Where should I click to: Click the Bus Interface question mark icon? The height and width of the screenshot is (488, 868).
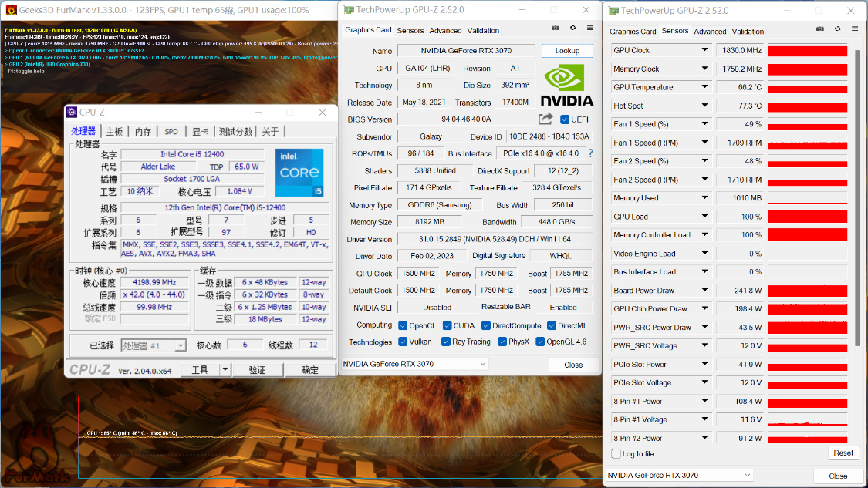pyautogui.click(x=591, y=153)
